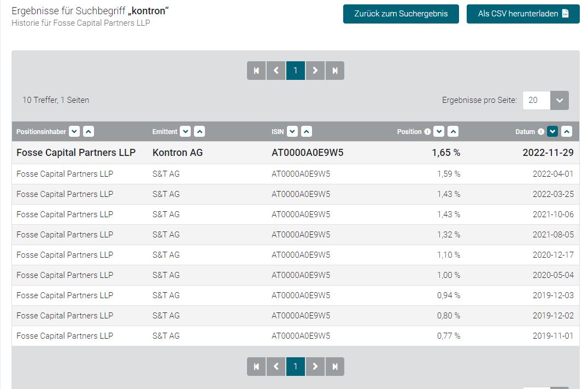Sort Datum descending
Viewport: 588px width, 389px height.
(552, 131)
